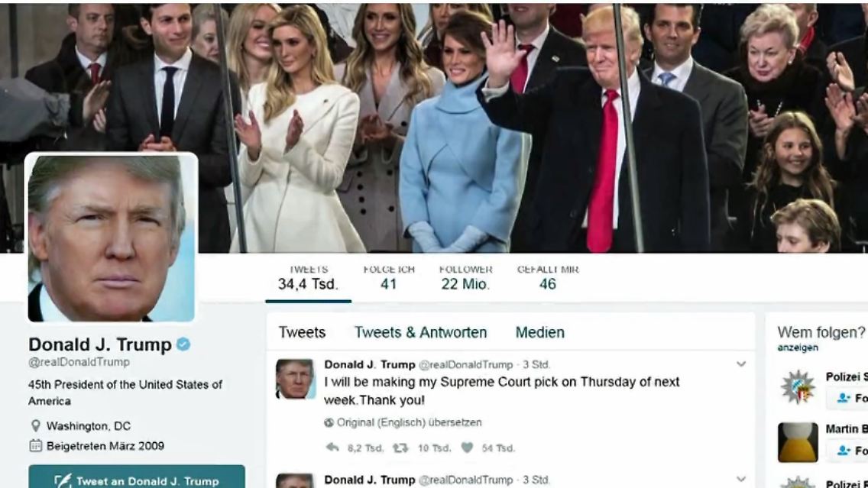Like the Supreme Court pick tweet
868x488 pixels.
pyautogui.click(x=467, y=448)
